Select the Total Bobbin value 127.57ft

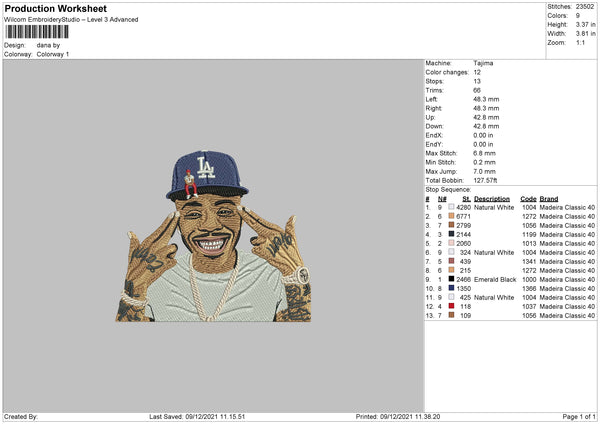pyautogui.click(x=485, y=180)
